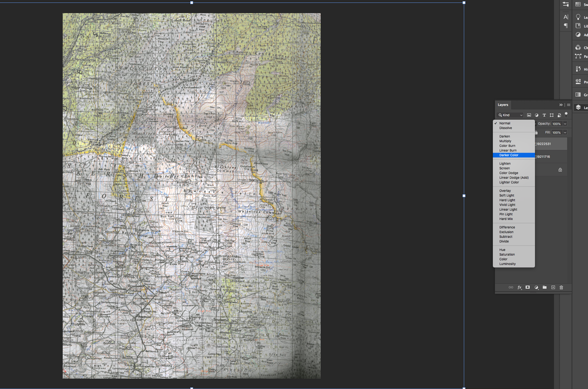Click the Layers panel dock icon
This screenshot has height=389, width=588.
point(578,108)
